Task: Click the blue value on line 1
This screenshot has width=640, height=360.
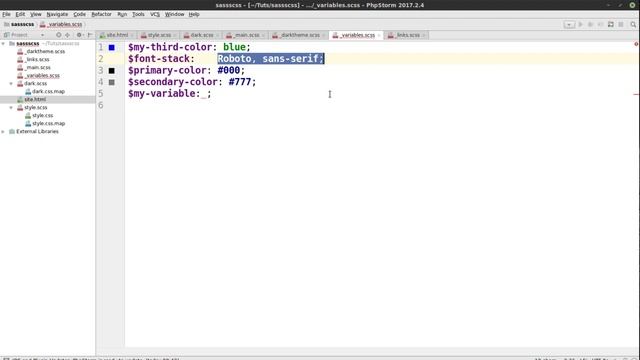Action: (x=234, y=47)
